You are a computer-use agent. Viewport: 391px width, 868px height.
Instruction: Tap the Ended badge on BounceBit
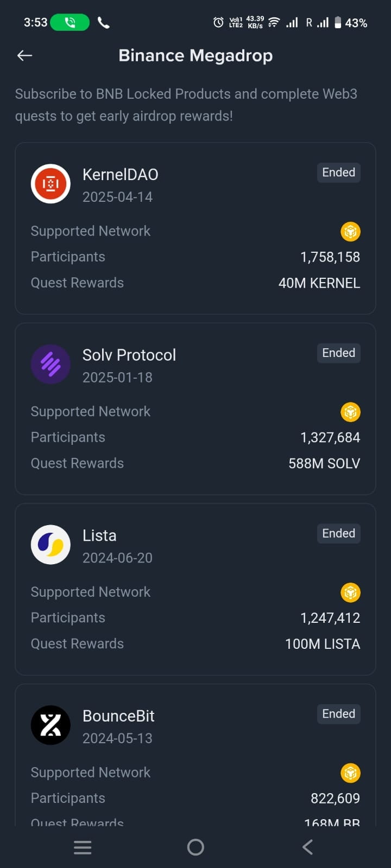coord(338,714)
